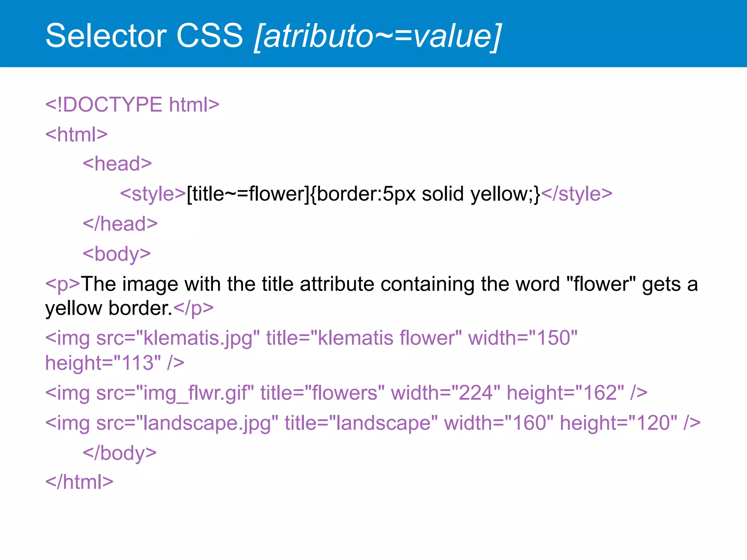
Task: Click the slide title 'Selector CSS [atributo~=value]'
Action: 274,36
